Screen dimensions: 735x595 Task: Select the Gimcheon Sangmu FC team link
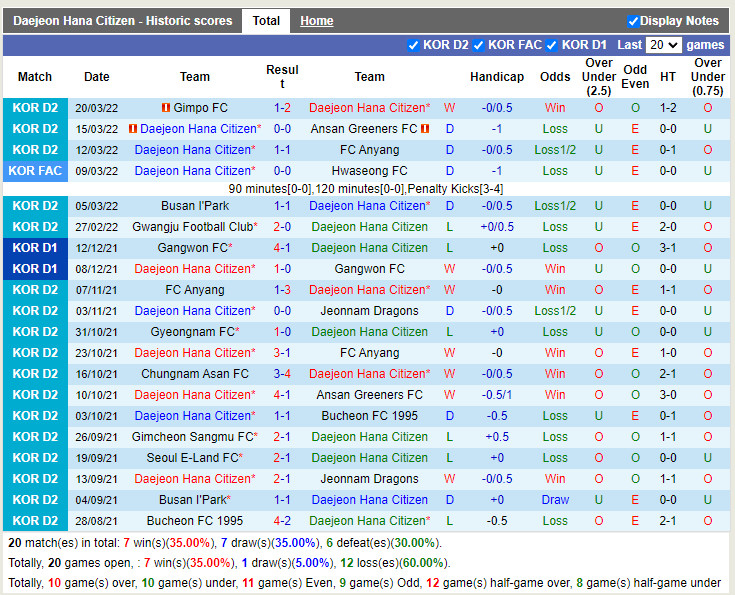point(192,437)
